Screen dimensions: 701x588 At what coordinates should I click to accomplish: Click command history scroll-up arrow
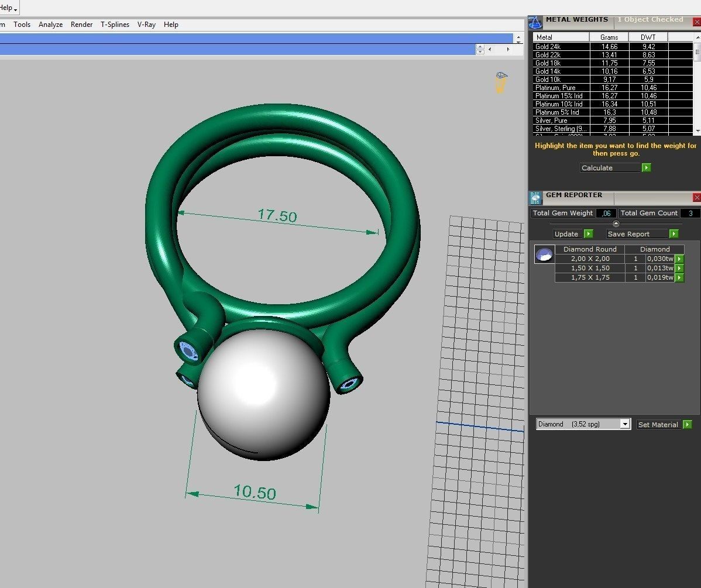518,37
